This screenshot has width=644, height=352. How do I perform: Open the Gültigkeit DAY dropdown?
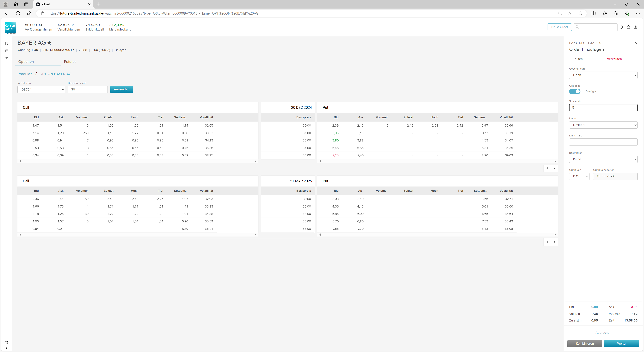579,176
